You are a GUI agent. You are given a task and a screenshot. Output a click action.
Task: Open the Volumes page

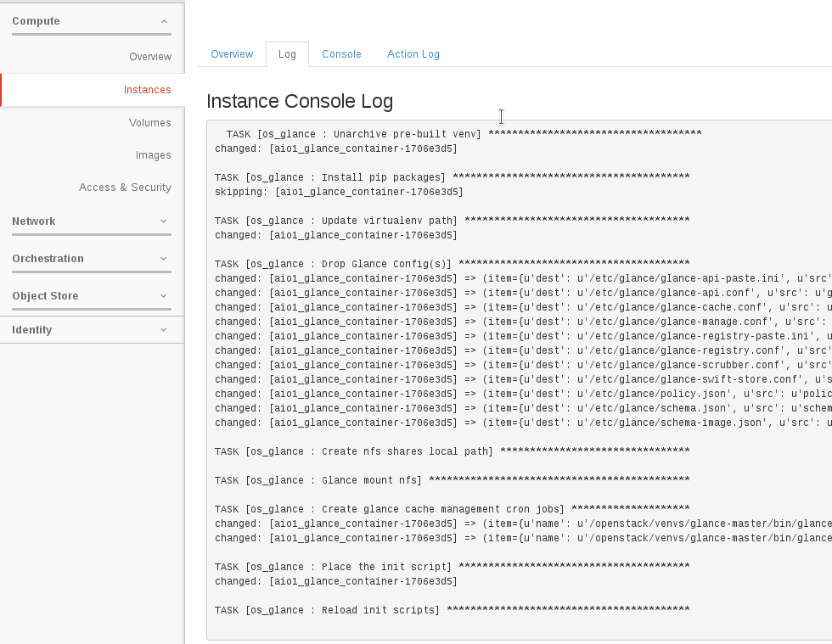tap(150, 122)
